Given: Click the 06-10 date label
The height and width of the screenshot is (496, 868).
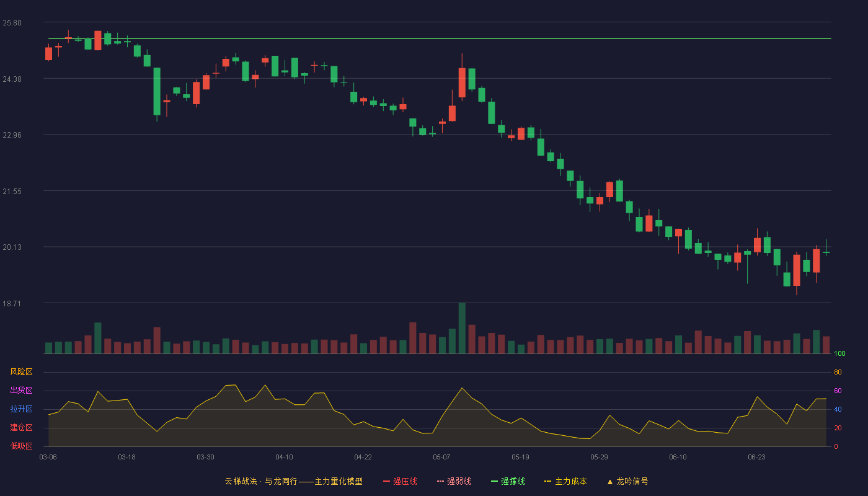Looking at the screenshot, I should [x=678, y=457].
